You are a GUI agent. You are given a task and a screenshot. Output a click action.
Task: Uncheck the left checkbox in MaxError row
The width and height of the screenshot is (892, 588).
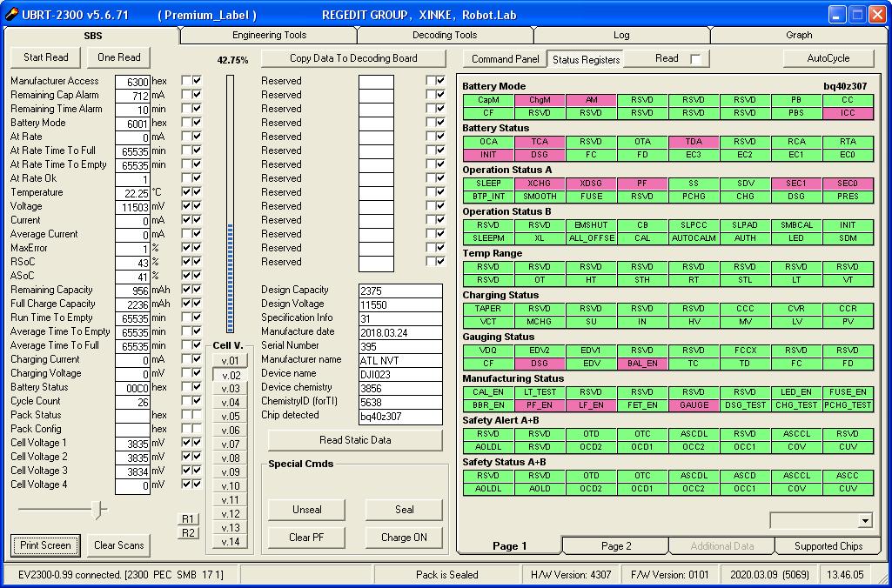click(x=186, y=248)
